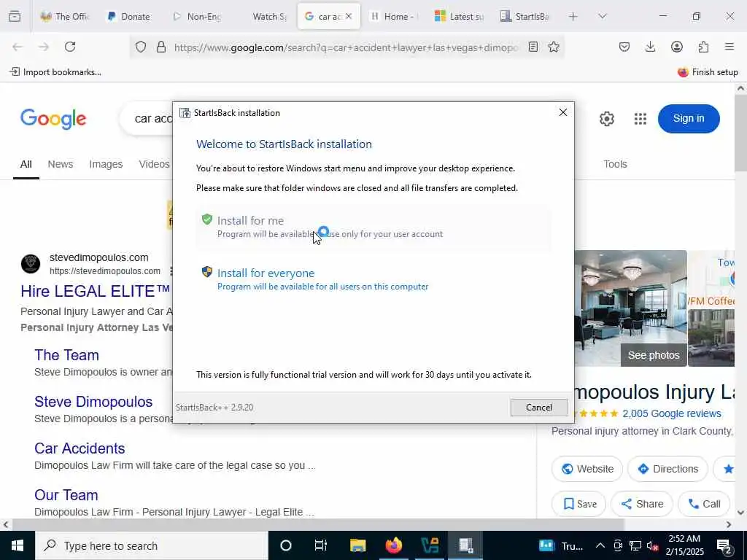Open Google apps grid
Viewport: 747px width, 560px height.
pyautogui.click(x=640, y=119)
